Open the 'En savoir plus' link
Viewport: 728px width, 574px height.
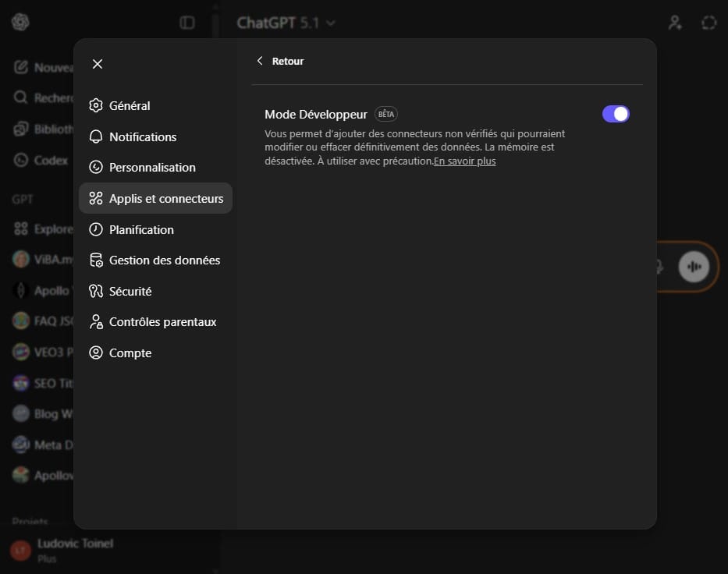(x=465, y=161)
